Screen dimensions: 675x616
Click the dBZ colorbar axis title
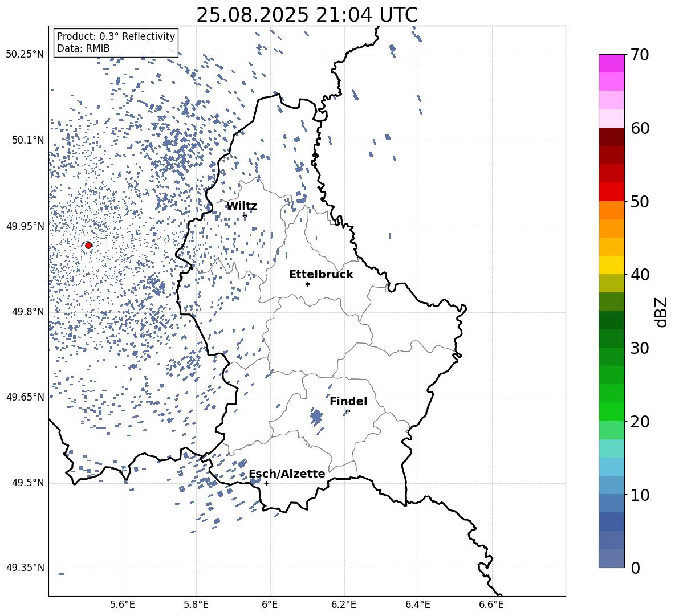[x=662, y=312]
